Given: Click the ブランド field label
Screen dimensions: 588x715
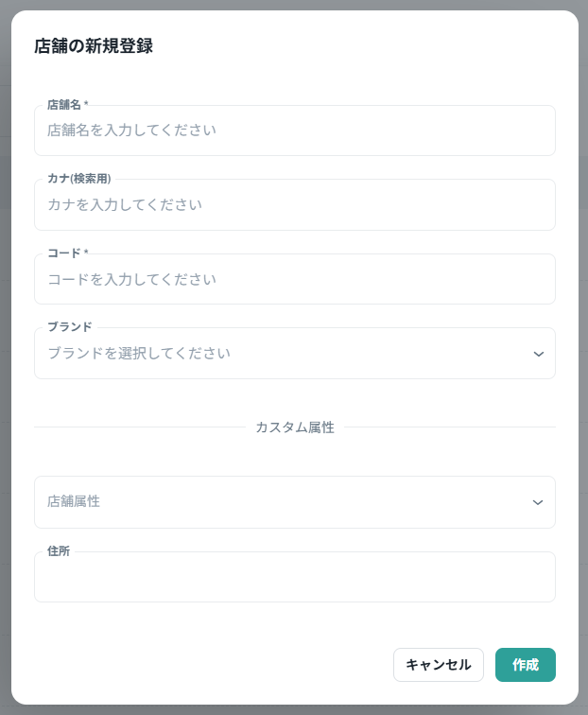Looking at the screenshot, I should tap(69, 326).
